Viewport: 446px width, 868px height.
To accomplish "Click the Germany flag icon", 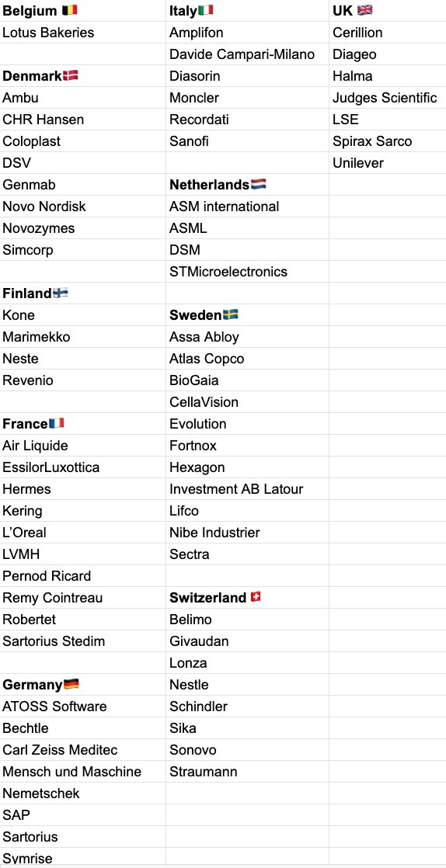I will pos(71,684).
